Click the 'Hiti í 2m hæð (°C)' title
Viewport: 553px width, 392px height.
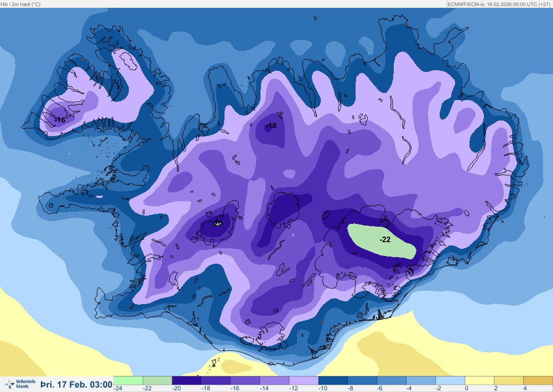pos(20,4)
